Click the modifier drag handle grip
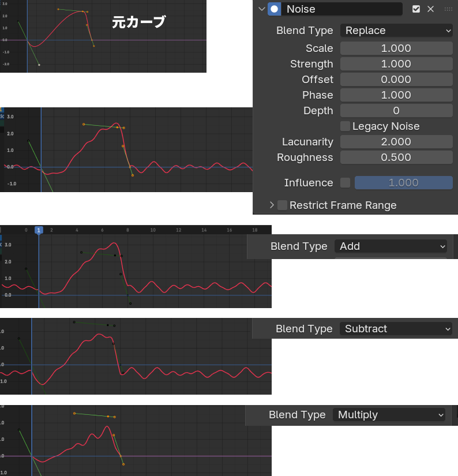Image resolution: width=458 pixels, height=476 pixels. coord(448,9)
